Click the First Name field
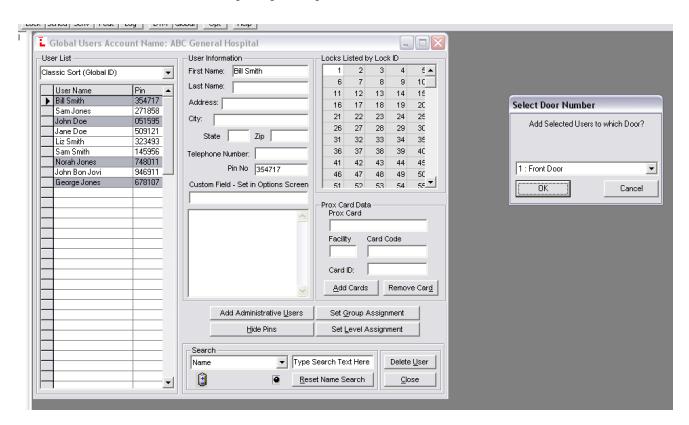The width and height of the screenshot is (689, 425). [x=270, y=71]
